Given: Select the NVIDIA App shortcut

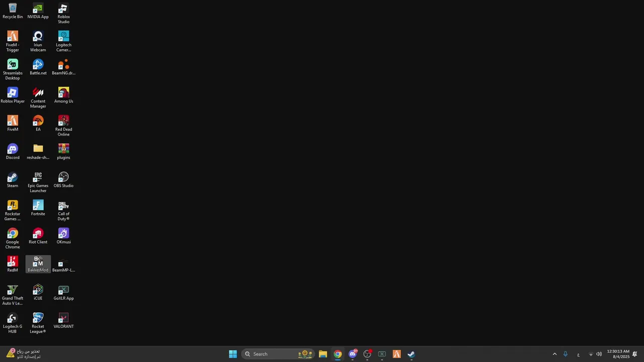Looking at the screenshot, I should pyautogui.click(x=38, y=11).
